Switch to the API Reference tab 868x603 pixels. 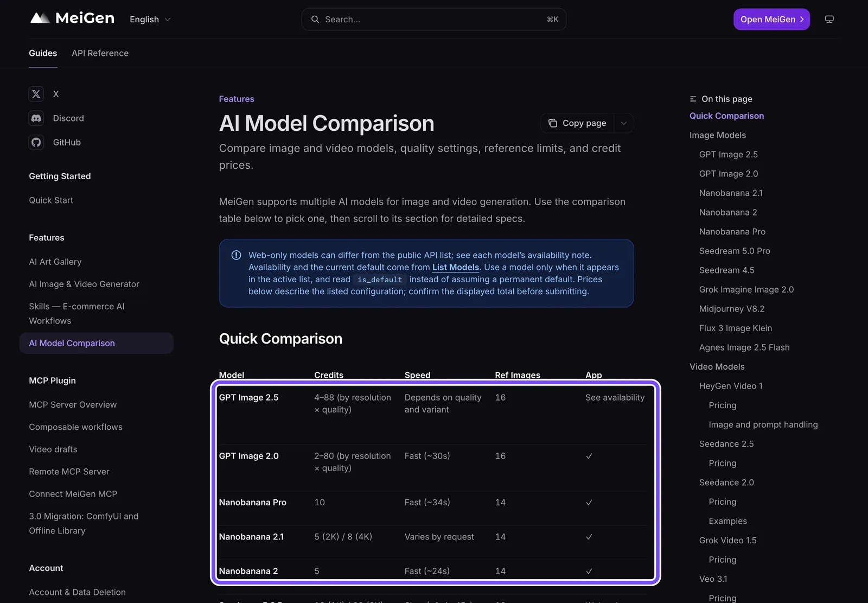[100, 53]
